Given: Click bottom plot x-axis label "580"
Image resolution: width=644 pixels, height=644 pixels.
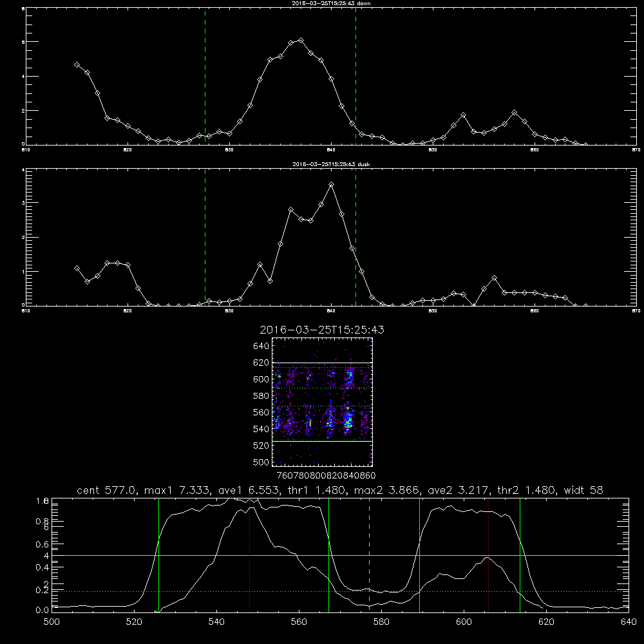Looking at the screenshot, I should (381, 621).
